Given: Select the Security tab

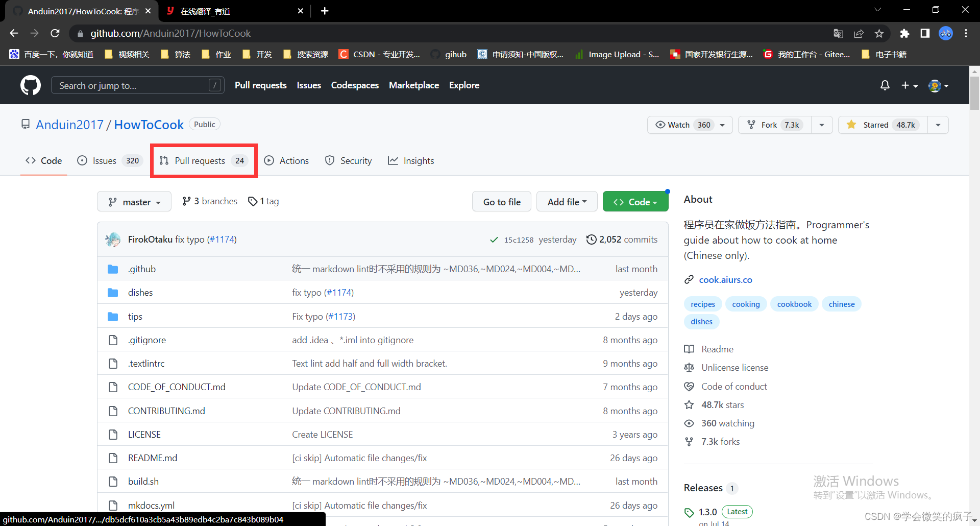Looking at the screenshot, I should click(x=349, y=160).
